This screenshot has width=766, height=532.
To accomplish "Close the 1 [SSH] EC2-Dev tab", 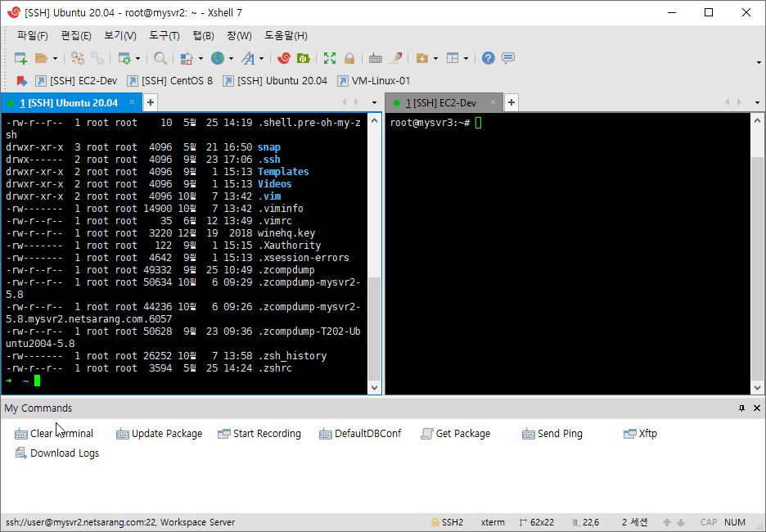I will pos(493,102).
